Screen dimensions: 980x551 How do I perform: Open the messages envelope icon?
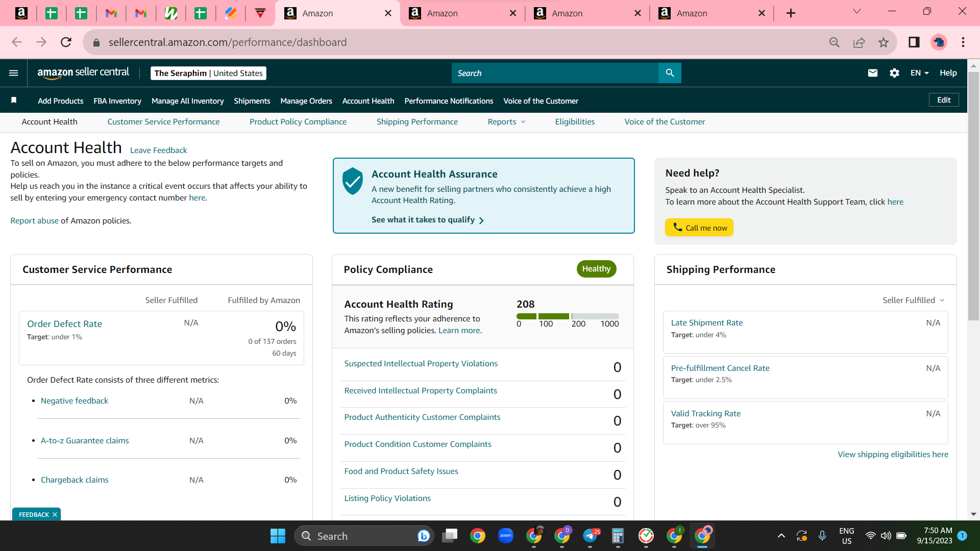pyautogui.click(x=873, y=73)
